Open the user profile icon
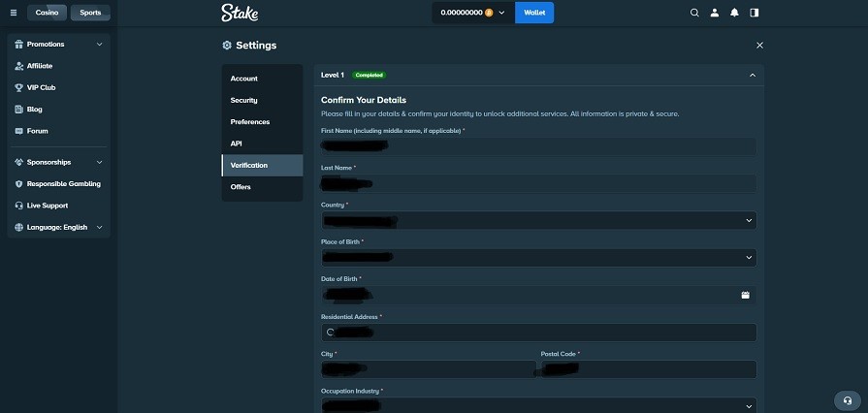 [715, 13]
